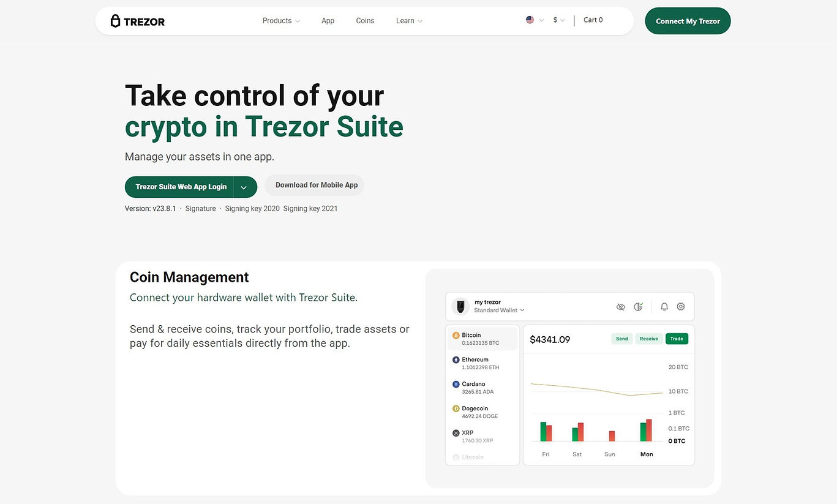The height and width of the screenshot is (504, 837).
Task: Click the Trade button in preview
Action: [677, 339]
